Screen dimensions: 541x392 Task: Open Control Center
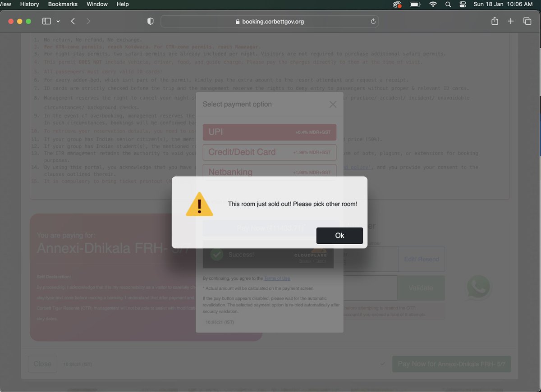[x=463, y=4]
